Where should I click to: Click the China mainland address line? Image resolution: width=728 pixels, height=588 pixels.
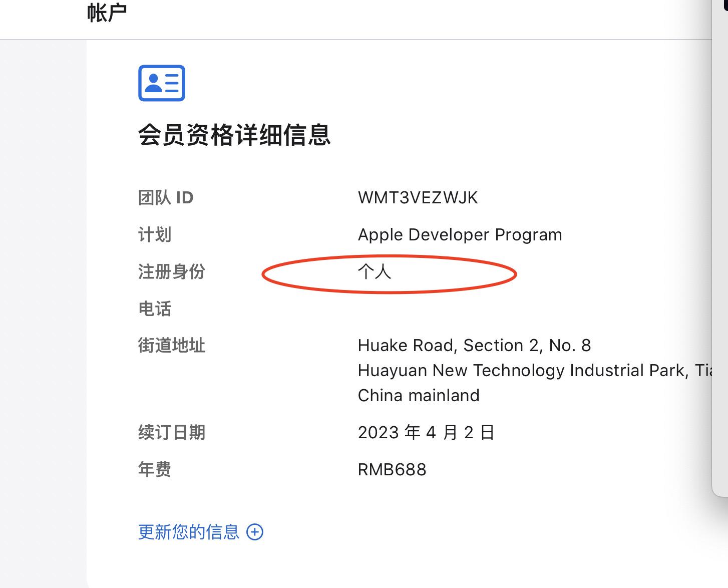[x=419, y=396]
